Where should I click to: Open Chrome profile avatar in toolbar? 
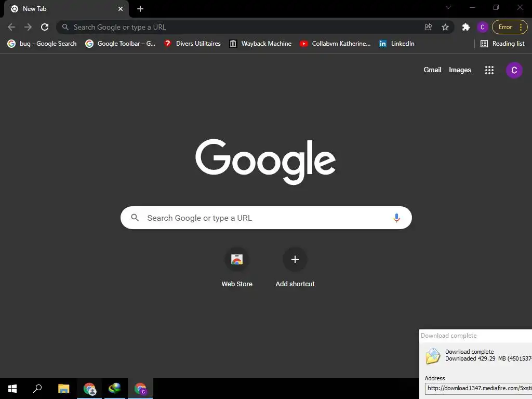tap(483, 27)
